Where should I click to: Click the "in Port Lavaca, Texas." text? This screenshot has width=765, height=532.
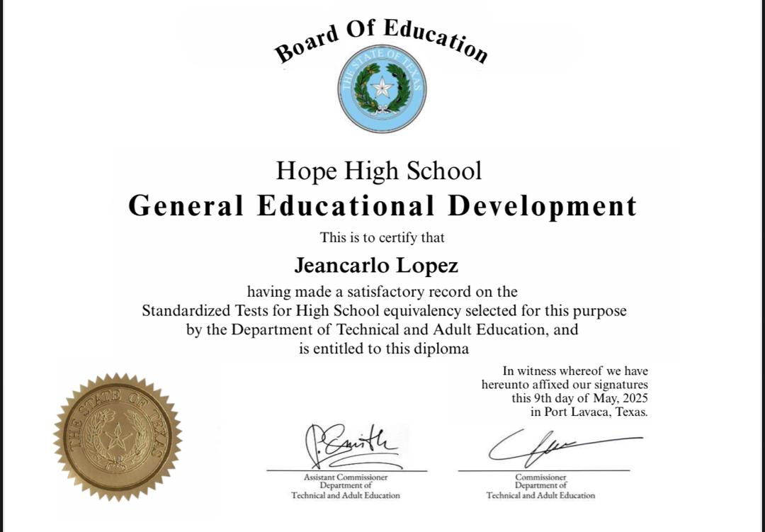click(589, 412)
